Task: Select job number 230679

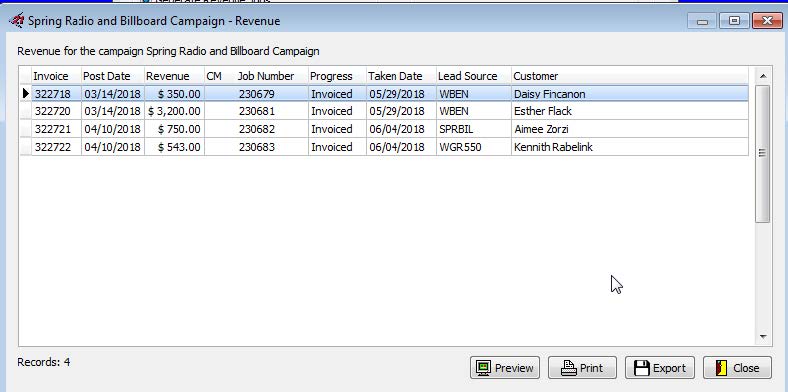Action: pyautogui.click(x=271, y=94)
